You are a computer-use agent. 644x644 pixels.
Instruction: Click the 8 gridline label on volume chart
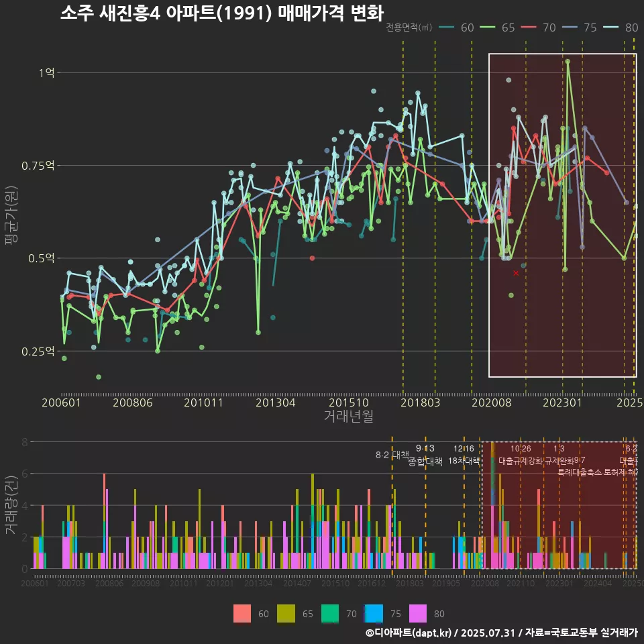tap(25, 442)
